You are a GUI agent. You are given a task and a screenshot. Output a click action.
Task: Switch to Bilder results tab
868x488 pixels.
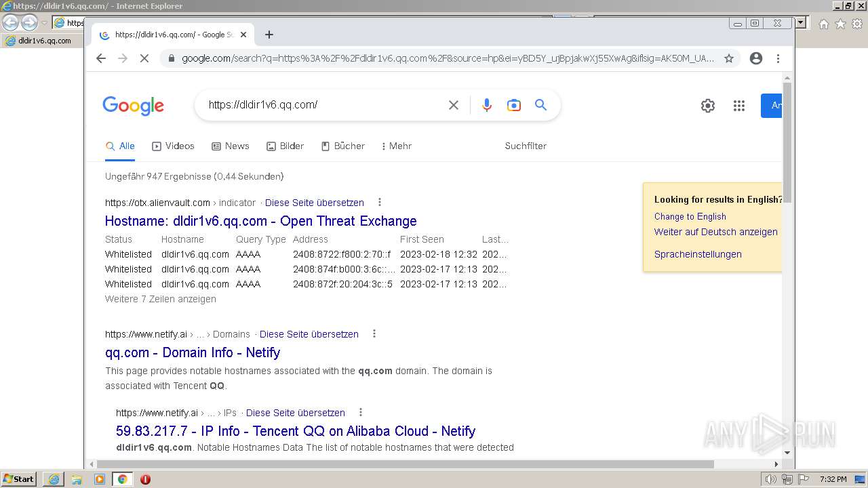pyautogui.click(x=285, y=146)
